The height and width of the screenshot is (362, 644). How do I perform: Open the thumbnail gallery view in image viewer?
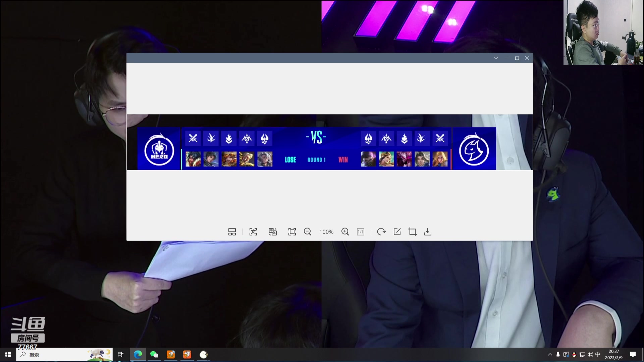click(232, 232)
